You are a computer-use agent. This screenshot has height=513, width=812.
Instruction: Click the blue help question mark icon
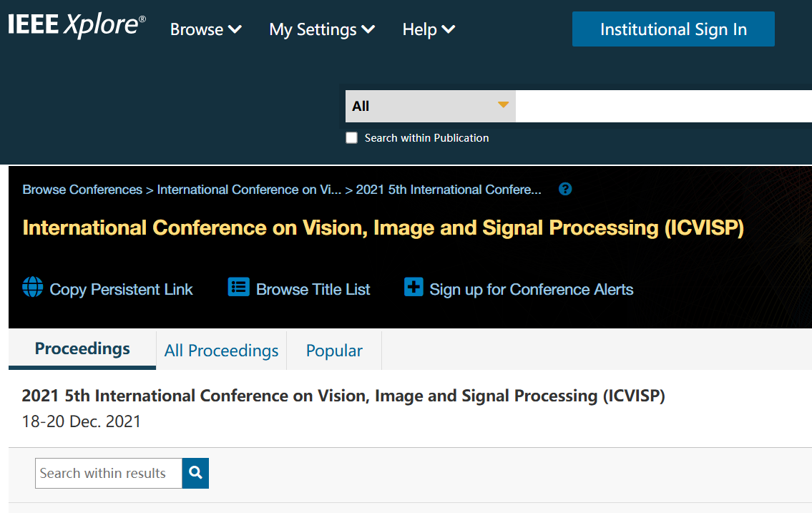[x=565, y=190]
